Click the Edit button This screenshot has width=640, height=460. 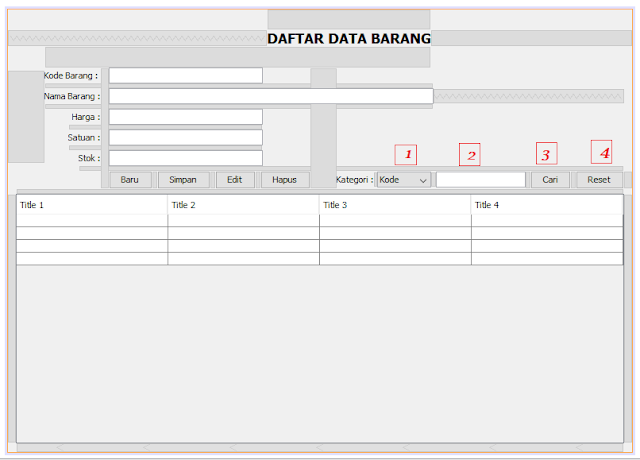pos(235,180)
